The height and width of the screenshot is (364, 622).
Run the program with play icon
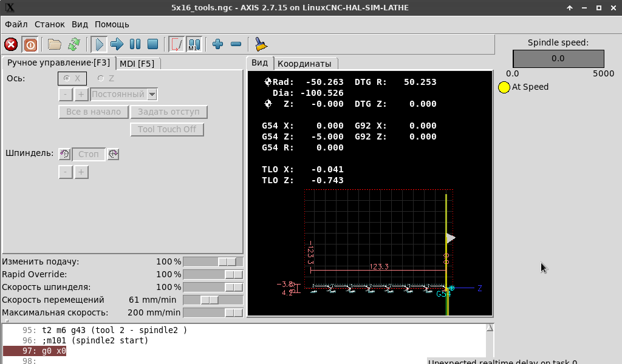coord(99,44)
